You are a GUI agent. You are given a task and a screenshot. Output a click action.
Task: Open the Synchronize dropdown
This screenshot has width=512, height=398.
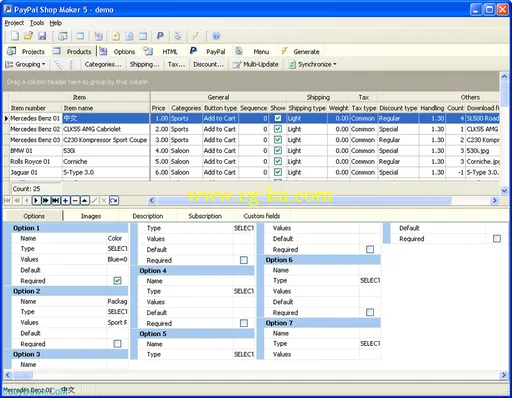tap(312, 64)
